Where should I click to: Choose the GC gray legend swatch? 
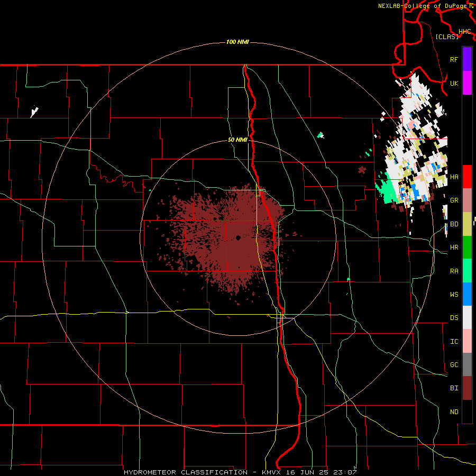click(467, 364)
